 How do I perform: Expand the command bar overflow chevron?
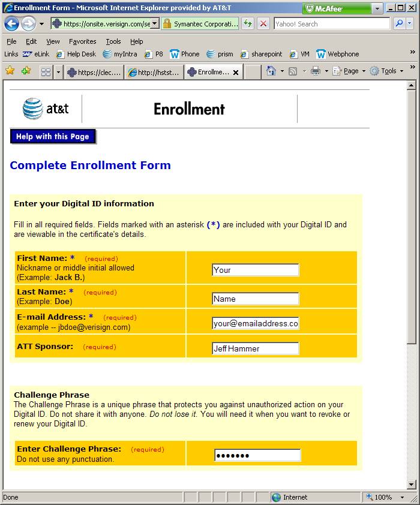pos(412,67)
